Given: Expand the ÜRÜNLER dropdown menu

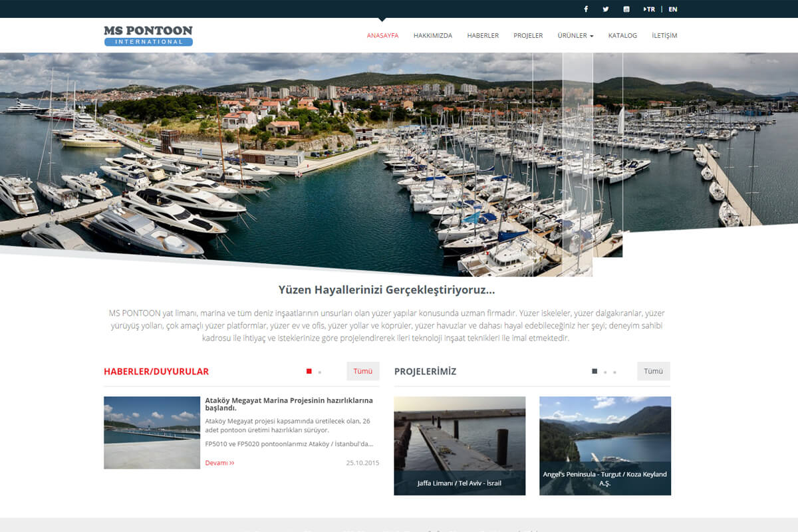Looking at the screenshot, I should (x=575, y=36).
